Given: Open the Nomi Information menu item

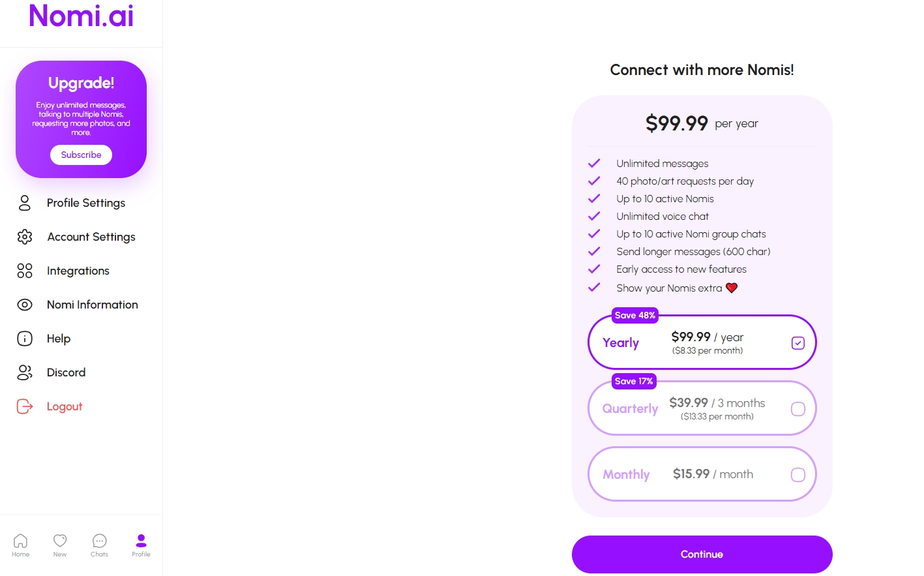Looking at the screenshot, I should [x=93, y=305].
